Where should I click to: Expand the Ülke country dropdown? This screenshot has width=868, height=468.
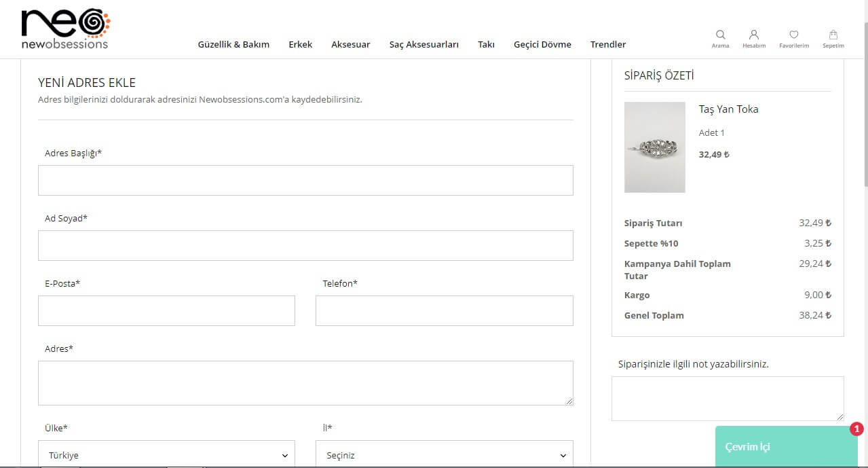pos(166,454)
